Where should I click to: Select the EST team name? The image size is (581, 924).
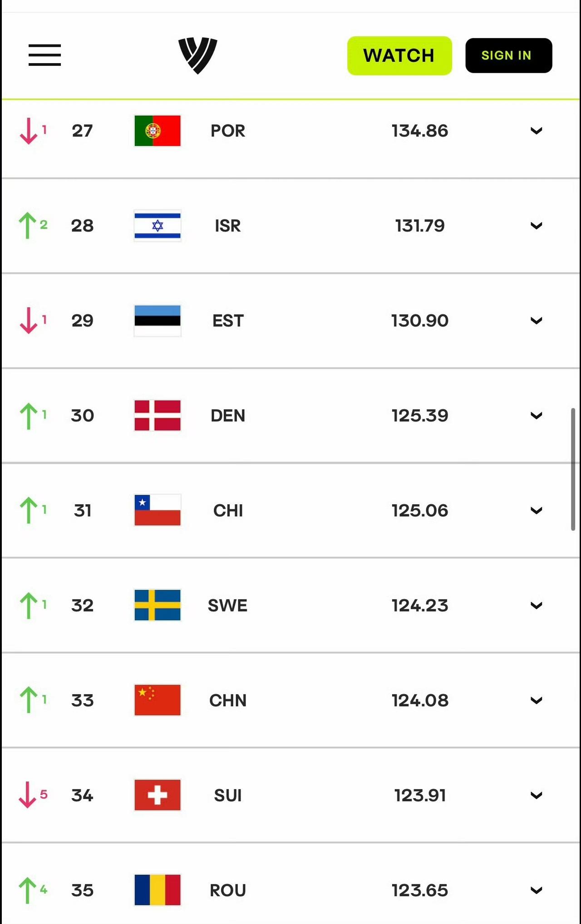pyautogui.click(x=228, y=321)
